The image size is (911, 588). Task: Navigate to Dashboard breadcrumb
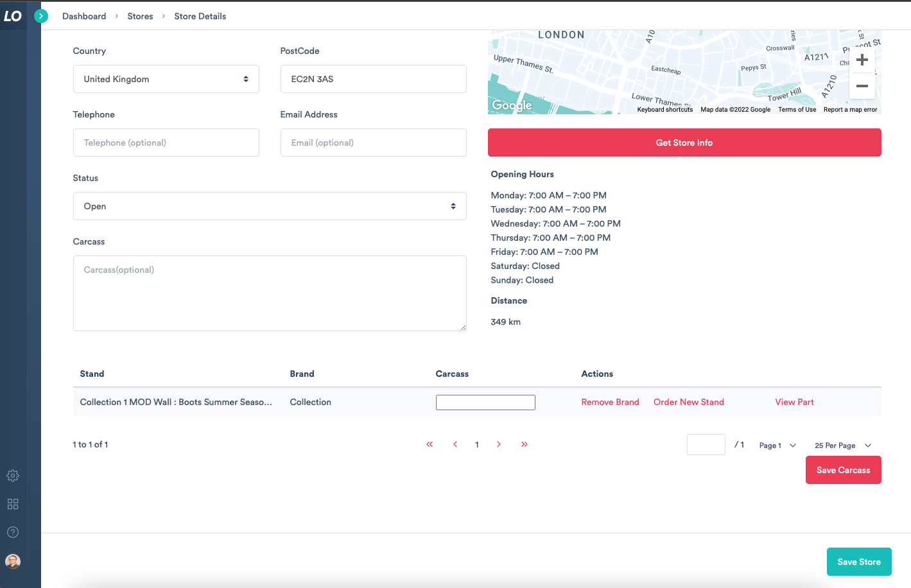[84, 16]
